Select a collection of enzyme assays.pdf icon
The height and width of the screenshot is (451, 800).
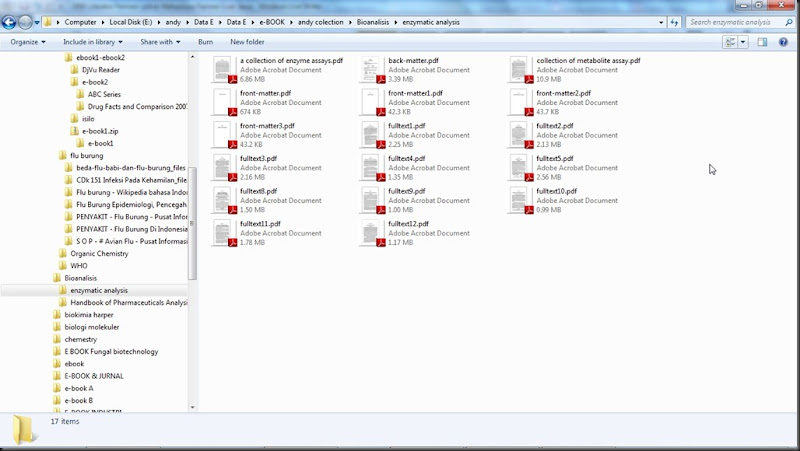click(x=223, y=69)
